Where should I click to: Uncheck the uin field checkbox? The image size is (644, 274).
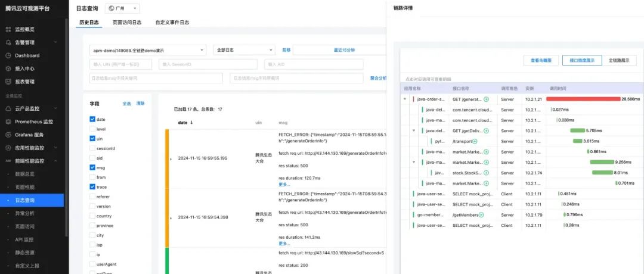pos(92,139)
